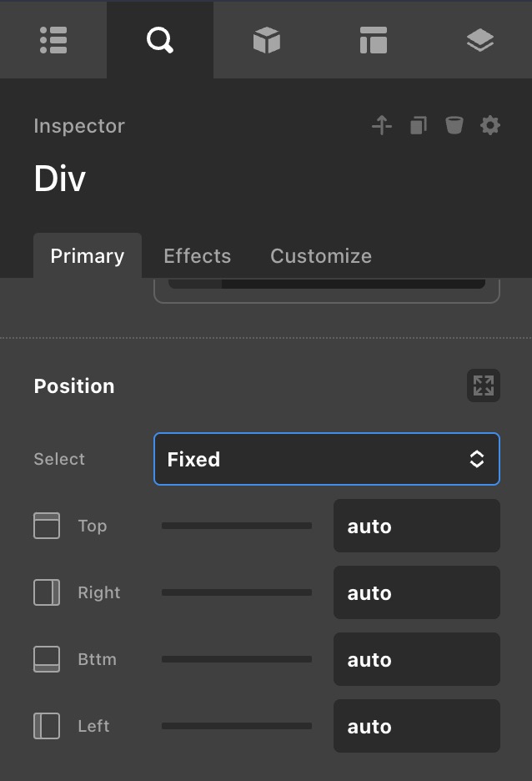The height and width of the screenshot is (781, 532).
Task: Open the outline list panel icon
Action: click(53, 40)
